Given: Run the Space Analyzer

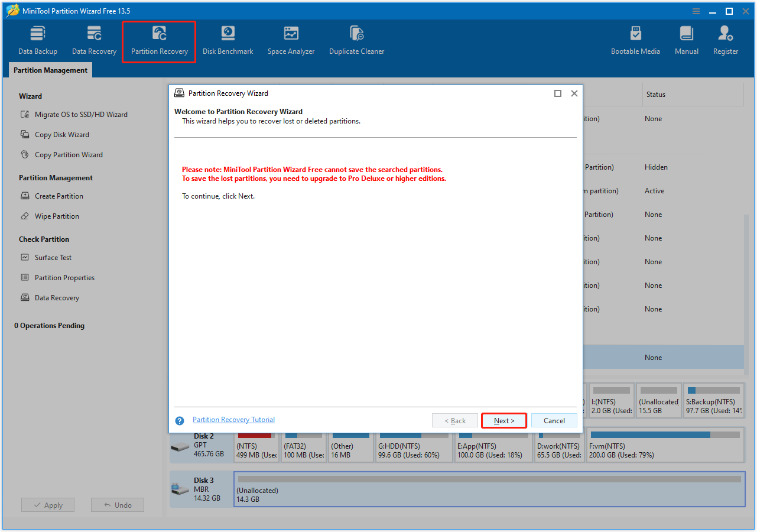Looking at the screenshot, I should (291, 39).
